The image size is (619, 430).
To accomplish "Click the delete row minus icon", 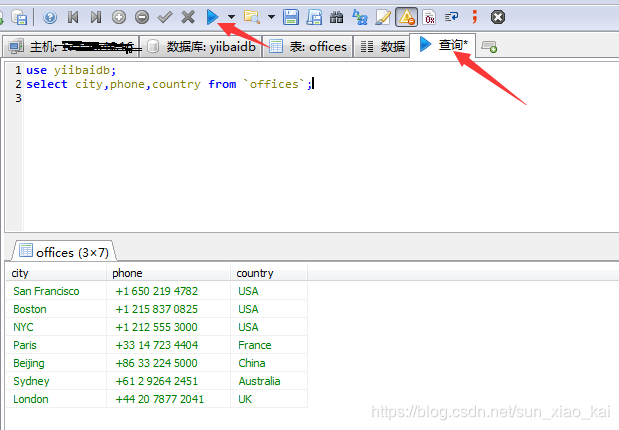I will (142, 17).
